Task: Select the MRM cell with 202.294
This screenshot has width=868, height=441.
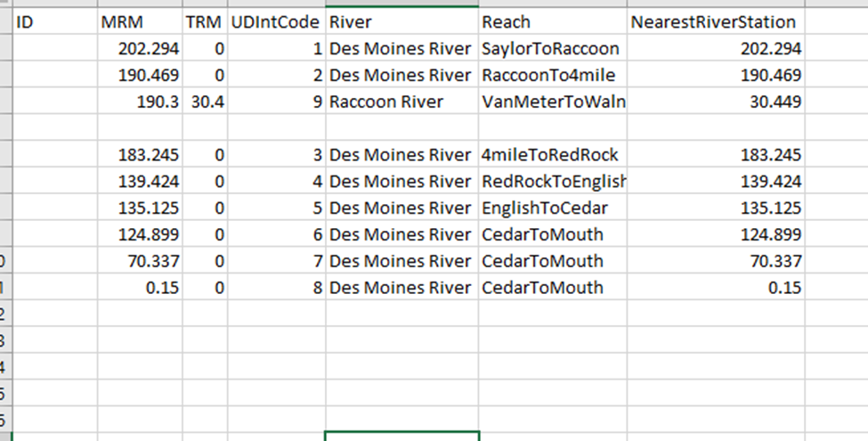Action: [140, 48]
